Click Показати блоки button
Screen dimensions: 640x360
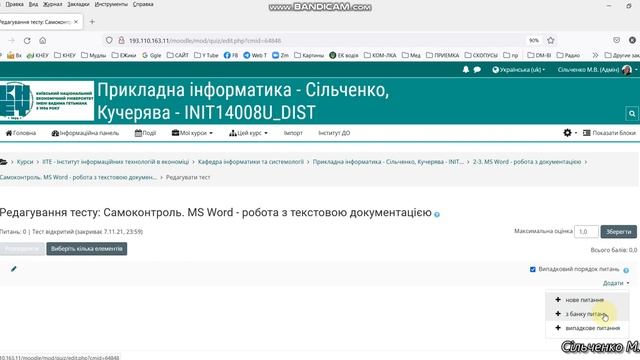tap(609, 133)
